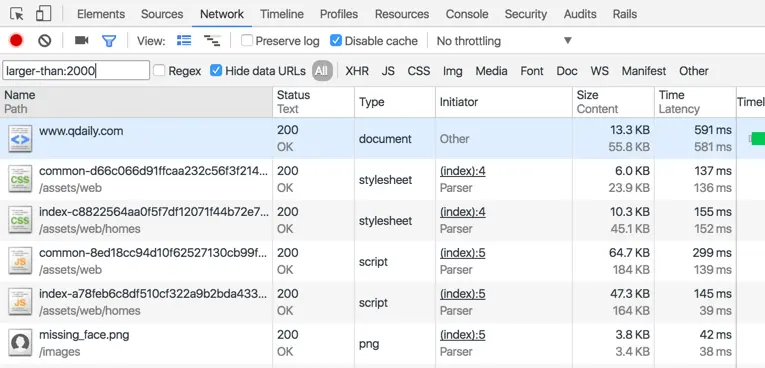
Task: Clear the network log icon
Action: pos(44,41)
